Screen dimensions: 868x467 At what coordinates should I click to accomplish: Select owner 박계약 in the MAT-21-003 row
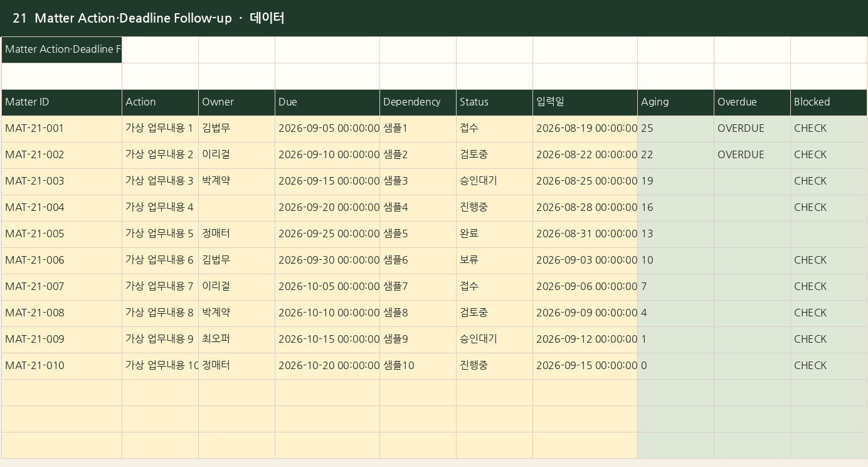(x=236, y=181)
